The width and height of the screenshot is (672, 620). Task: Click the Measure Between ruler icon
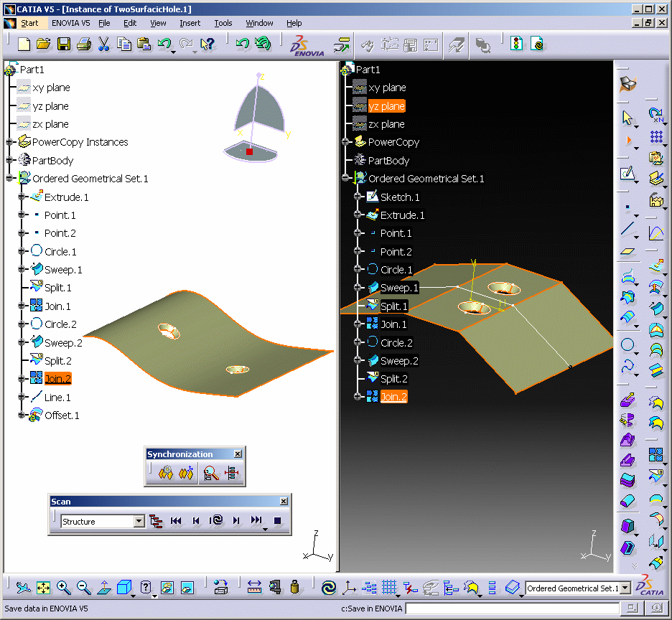click(x=254, y=588)
